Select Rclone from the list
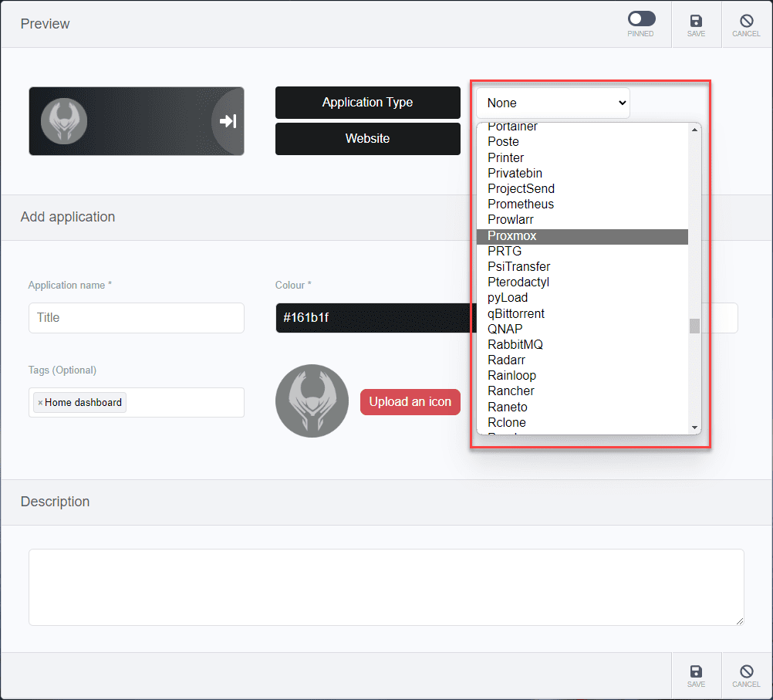The image size is (773, 700). tap(582, 423)
